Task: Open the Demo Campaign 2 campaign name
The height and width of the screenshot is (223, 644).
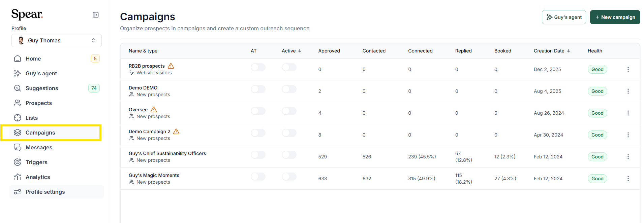Action: [x=149, y=132]
